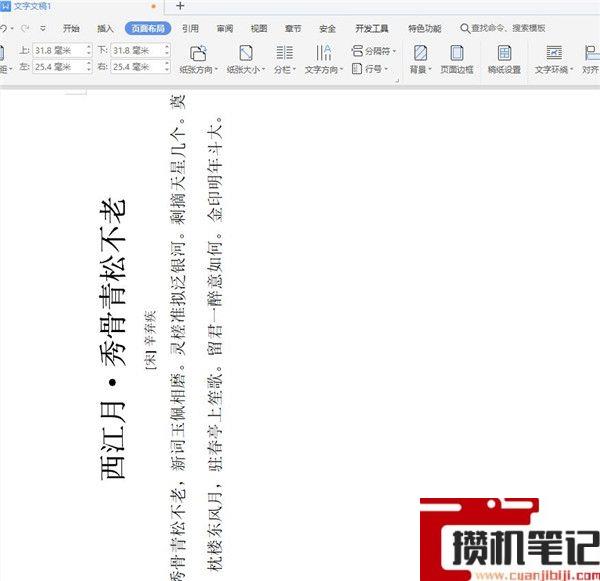Click the verse text 留君一醉意如何
The width and height of the screenshot is (600, 581).
(215, 298)
